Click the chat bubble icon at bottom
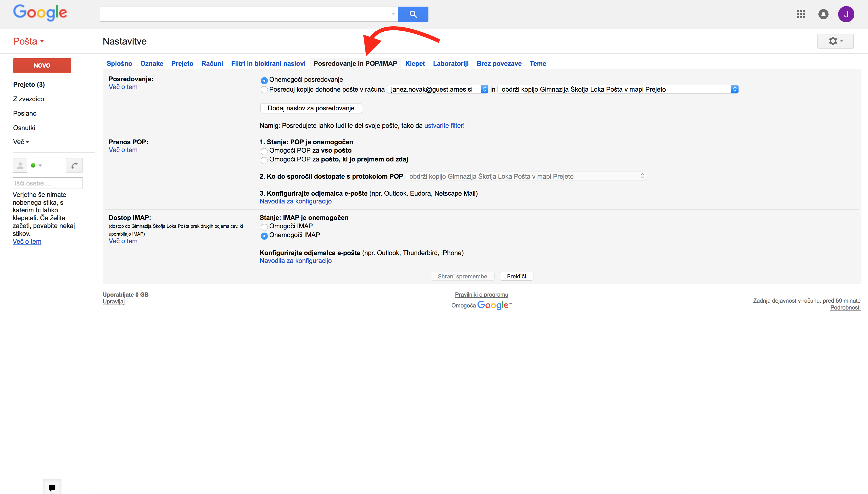This screenshot has height=494, width=868. 52,488
